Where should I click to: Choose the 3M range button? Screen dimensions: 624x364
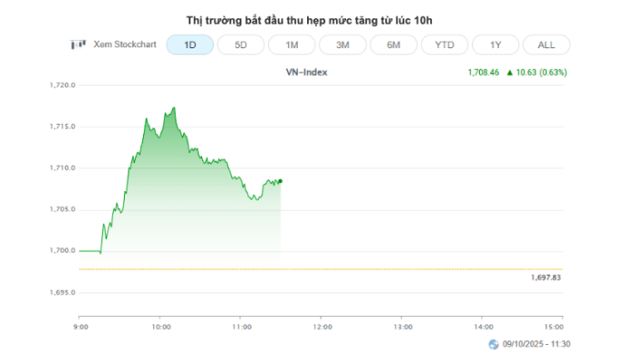coord(343,44)
